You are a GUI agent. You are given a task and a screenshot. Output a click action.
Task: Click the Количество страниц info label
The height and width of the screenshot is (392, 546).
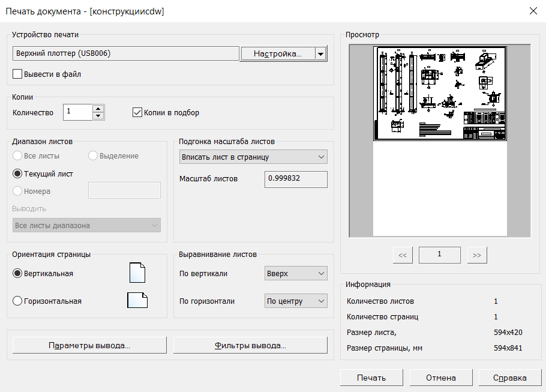(382, 317)
